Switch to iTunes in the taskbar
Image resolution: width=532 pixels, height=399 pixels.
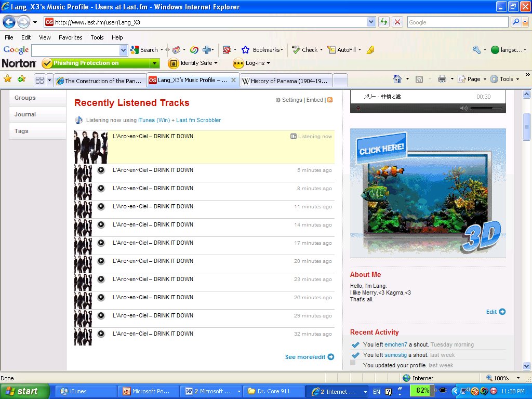[86, 391]
